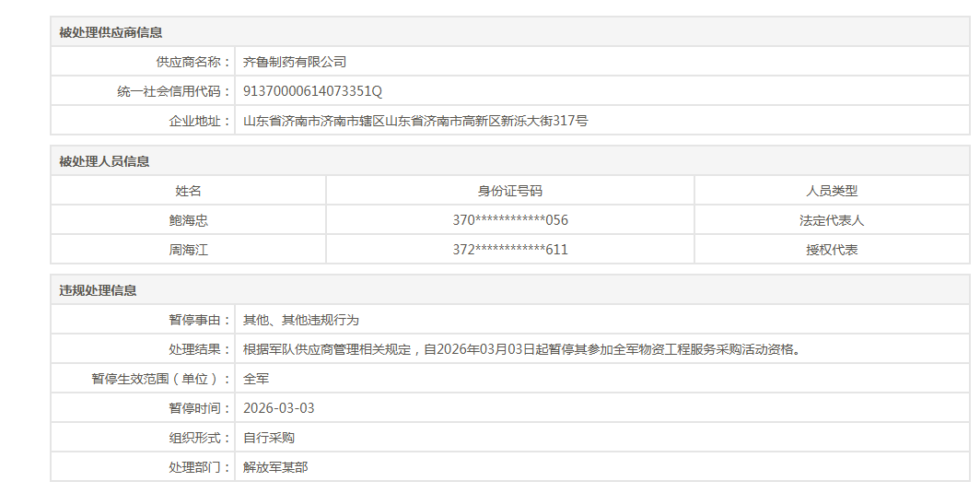
Task: Select the department 解放军某部
Action: 275,466
